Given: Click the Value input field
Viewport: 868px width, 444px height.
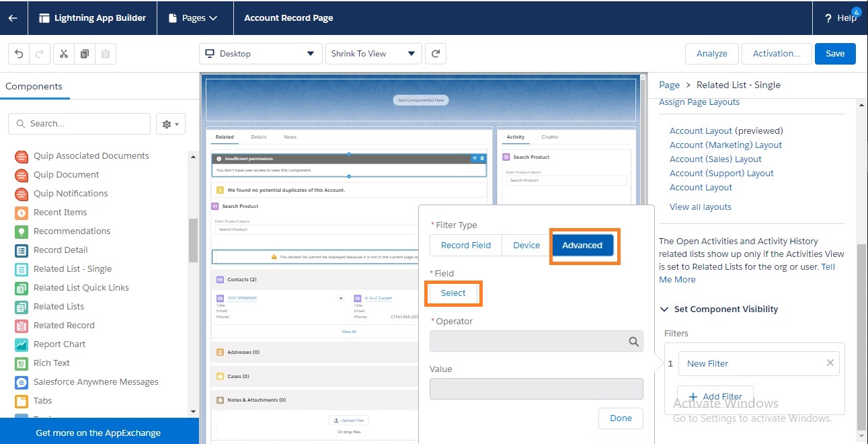Looking at the screenshot, I should tap(537, 389).
